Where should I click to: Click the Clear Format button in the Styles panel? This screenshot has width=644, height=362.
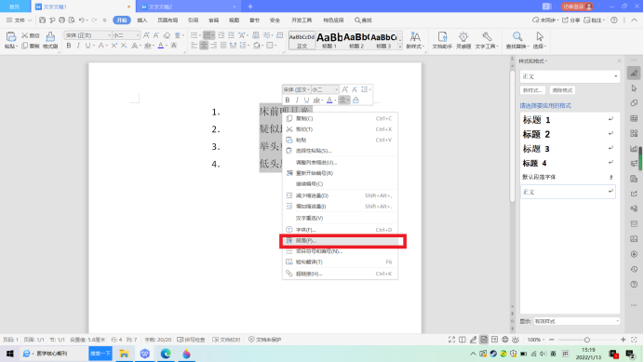pos(562,90)
